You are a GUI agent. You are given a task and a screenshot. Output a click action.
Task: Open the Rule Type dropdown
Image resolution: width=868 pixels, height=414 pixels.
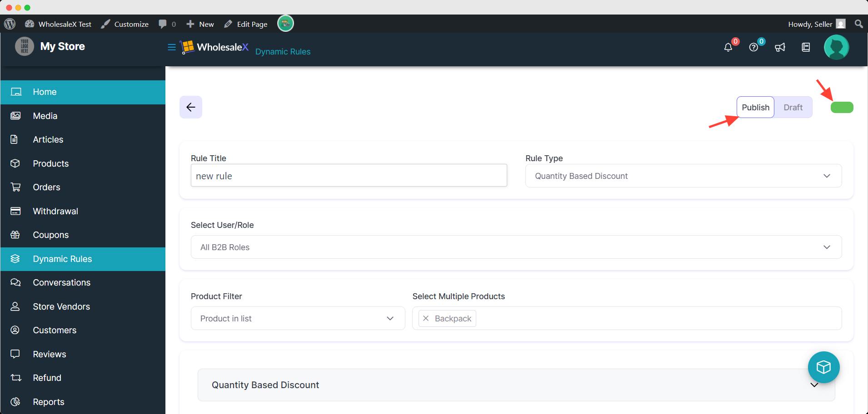[683, 176]
